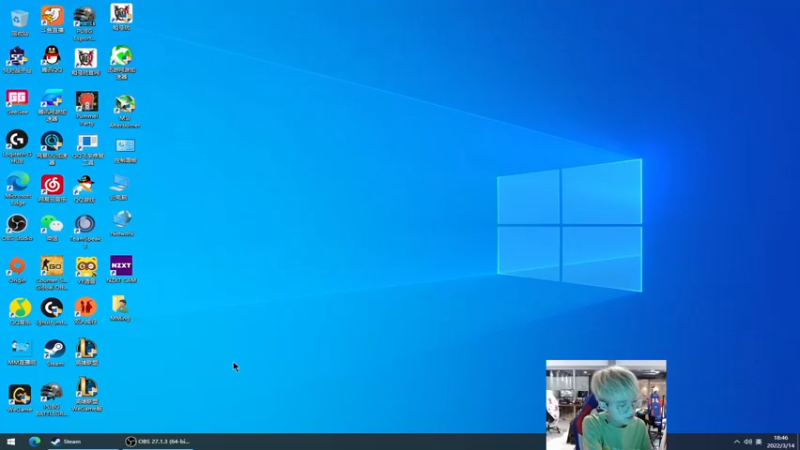Open the QQ Speed repair tool shortcut
The width and height of the screenshot is (800, 450).
[x=88, y=149]
